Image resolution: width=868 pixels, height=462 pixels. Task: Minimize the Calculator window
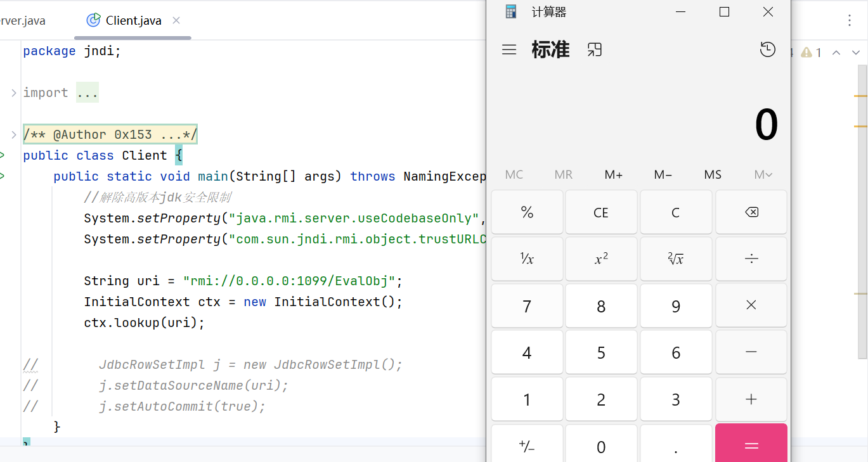681,11
